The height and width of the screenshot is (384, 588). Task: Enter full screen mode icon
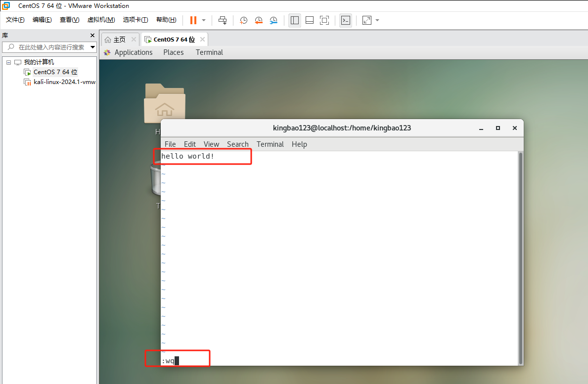[x=324, y=20]
